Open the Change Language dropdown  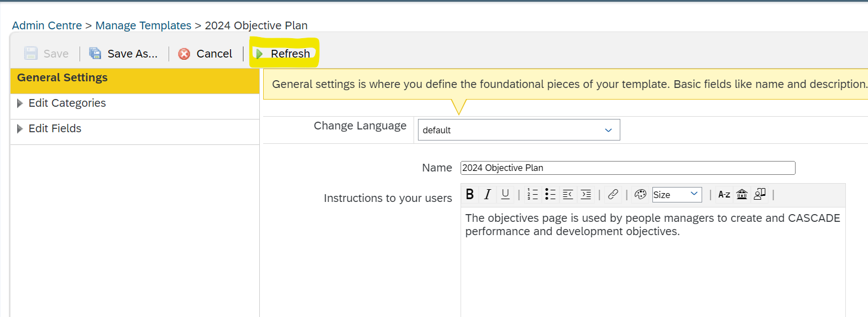pyautogui.click(x=519, y=130)
